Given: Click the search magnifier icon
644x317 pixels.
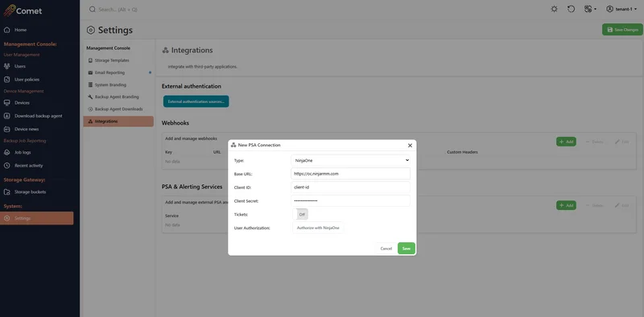Looking at the screenshot, I should click(x=92, y=9).
